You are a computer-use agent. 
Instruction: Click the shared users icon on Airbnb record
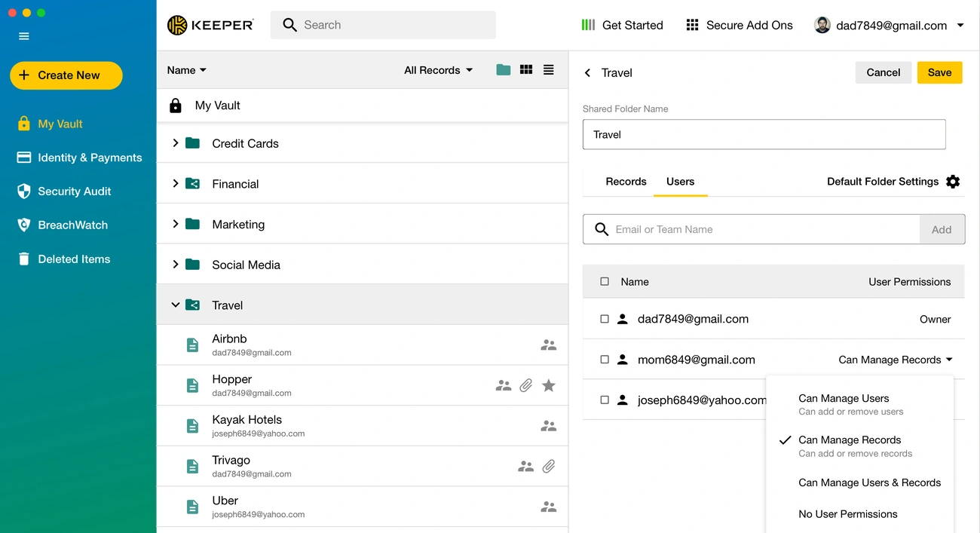(x=548, y=345)
